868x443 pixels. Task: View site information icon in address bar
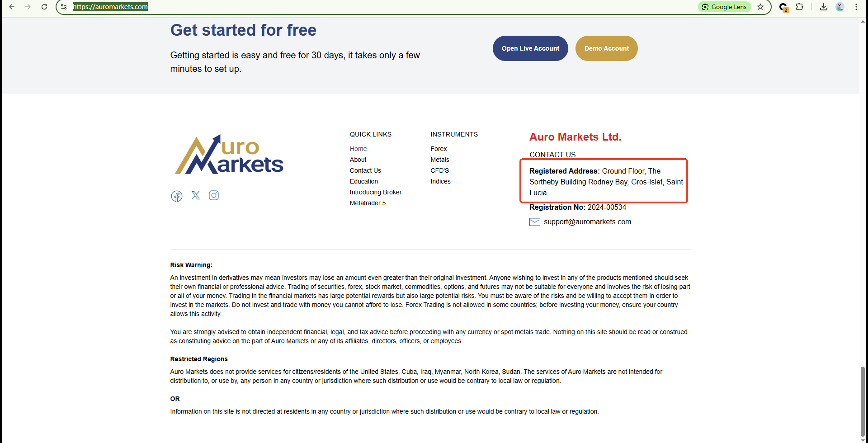64,7
